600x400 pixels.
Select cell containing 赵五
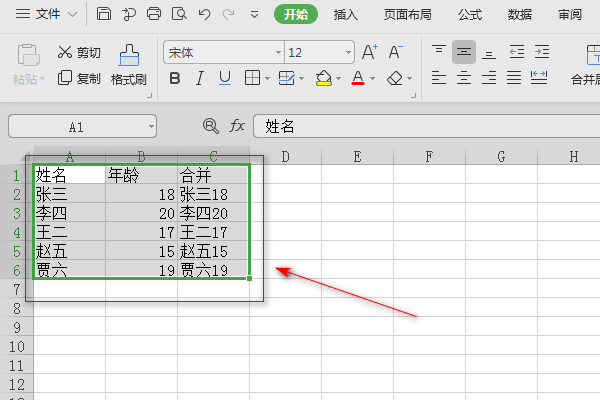click(x=69, y=251)
